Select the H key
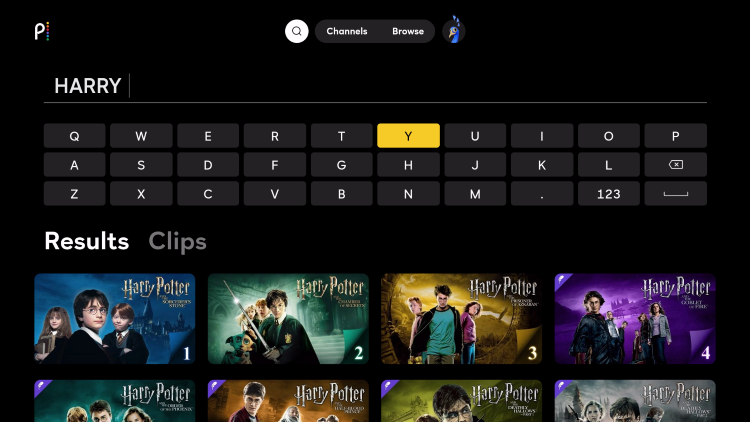Image resolution: width=750 pixels, height=422 pixels. click(408, 165)
